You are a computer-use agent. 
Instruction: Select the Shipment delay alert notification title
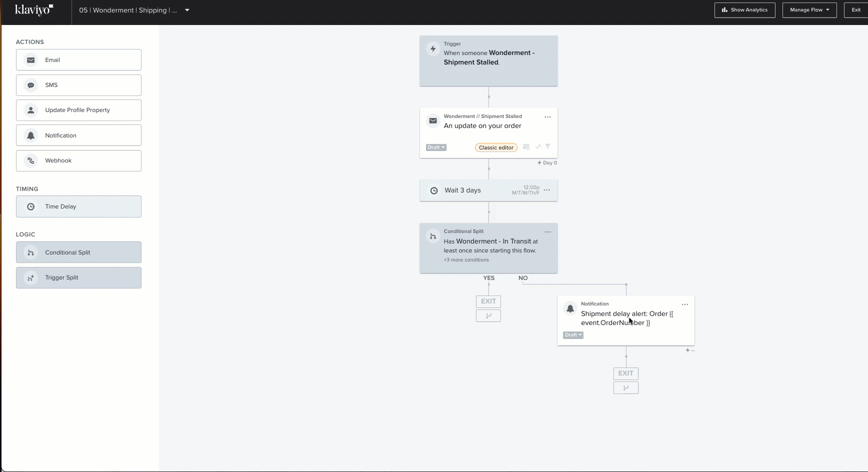click(x=627, y=318)
